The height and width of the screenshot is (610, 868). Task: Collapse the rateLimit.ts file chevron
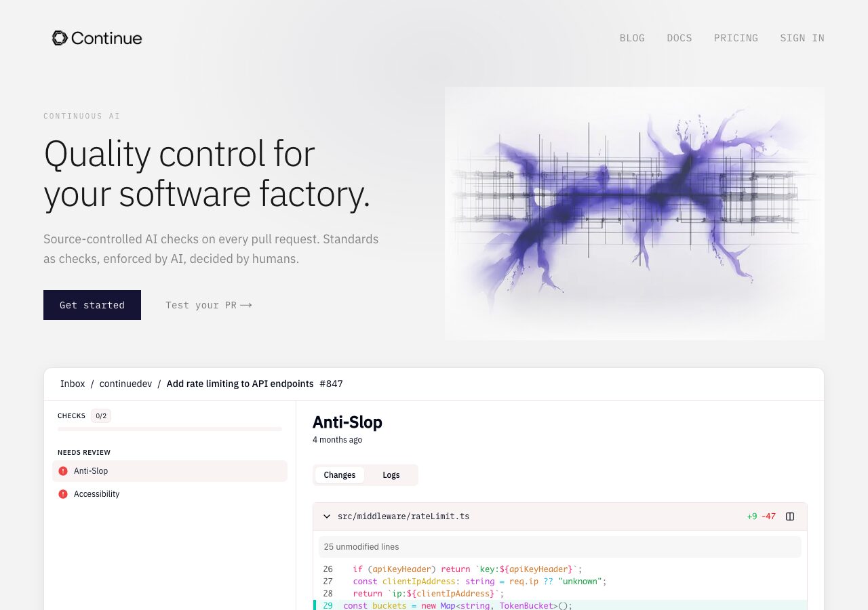327,516
